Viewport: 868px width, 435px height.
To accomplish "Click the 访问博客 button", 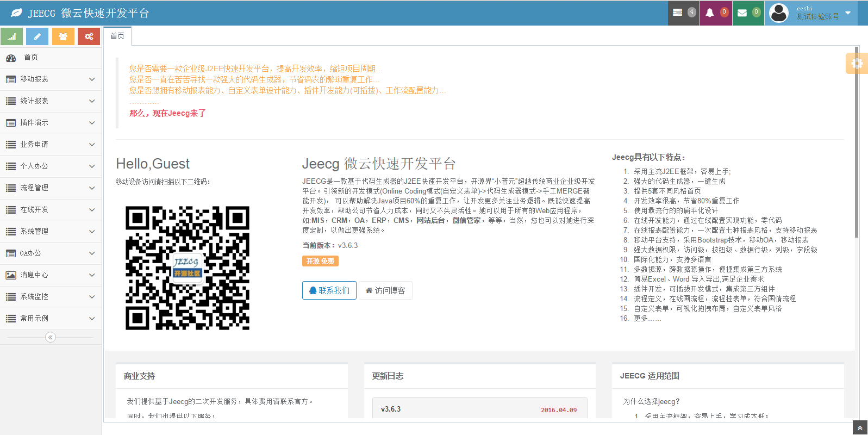I will [x=385, y=290].
